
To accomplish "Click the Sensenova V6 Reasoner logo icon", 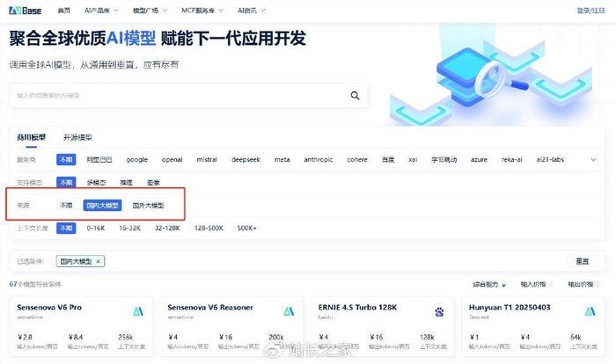I will tap(289, 311).
